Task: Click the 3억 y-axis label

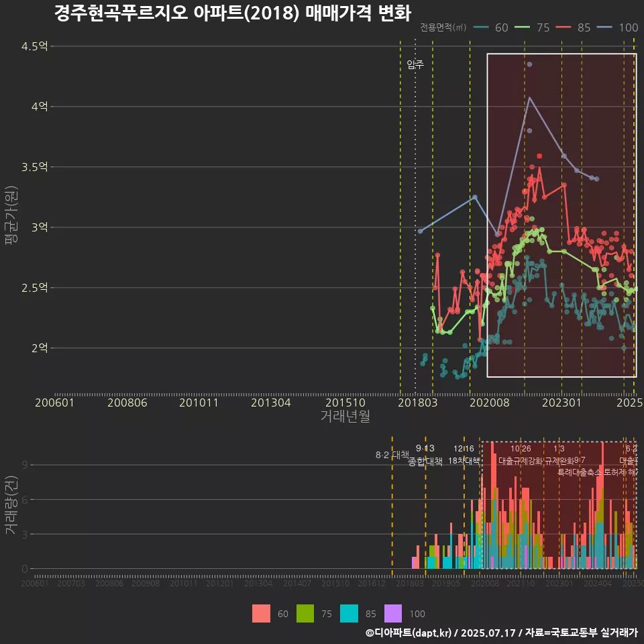Action: 40,227
